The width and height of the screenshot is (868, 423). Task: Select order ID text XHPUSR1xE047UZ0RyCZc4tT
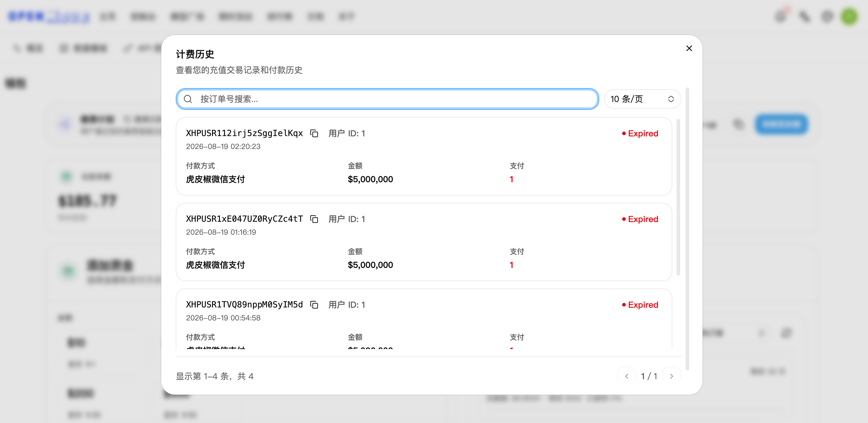(244, 219)
